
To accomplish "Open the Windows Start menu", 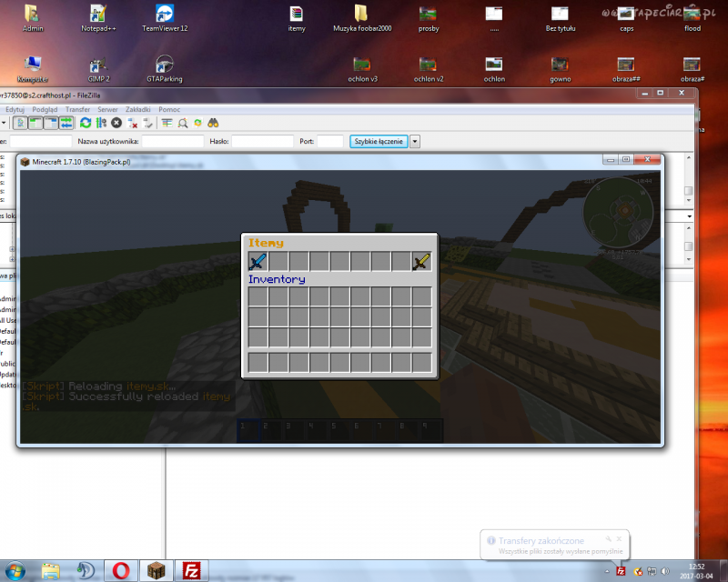I will click(15, 571).
